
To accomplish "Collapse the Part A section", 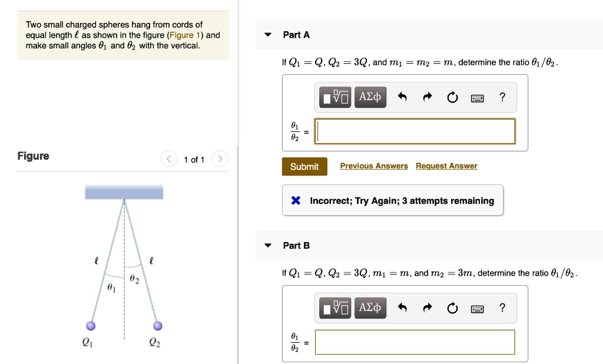I will 268,35.
